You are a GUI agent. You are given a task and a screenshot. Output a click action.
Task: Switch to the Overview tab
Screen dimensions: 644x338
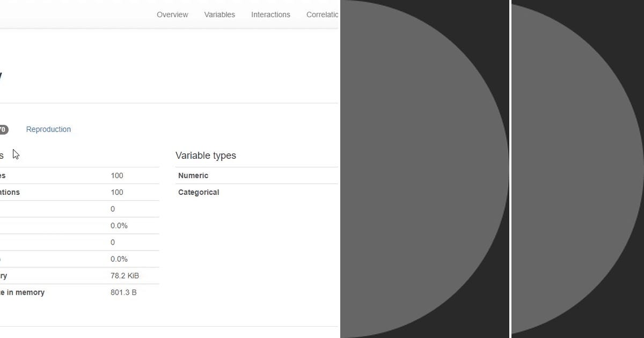click(172, 14)
